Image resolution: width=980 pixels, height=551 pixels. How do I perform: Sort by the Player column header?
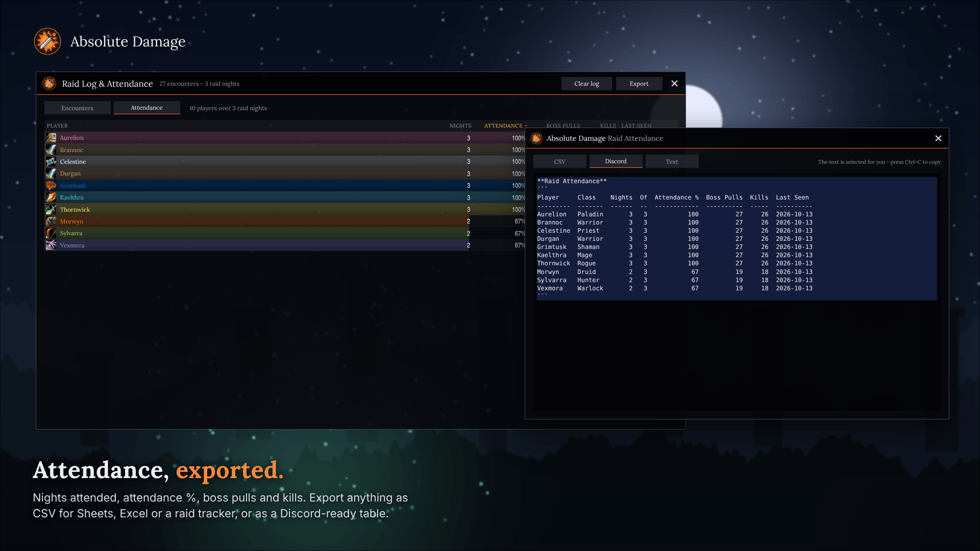[57, 126]
